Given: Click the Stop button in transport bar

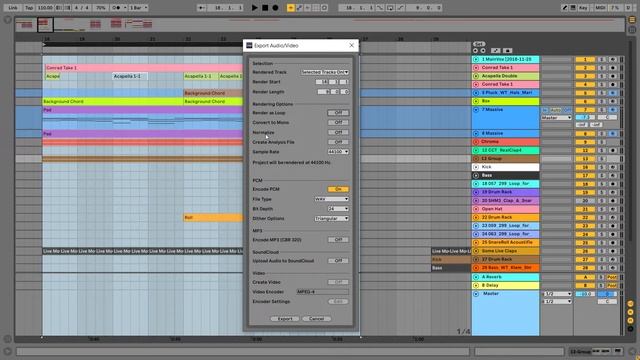Looking at the screenshot, I should (265, 8).
